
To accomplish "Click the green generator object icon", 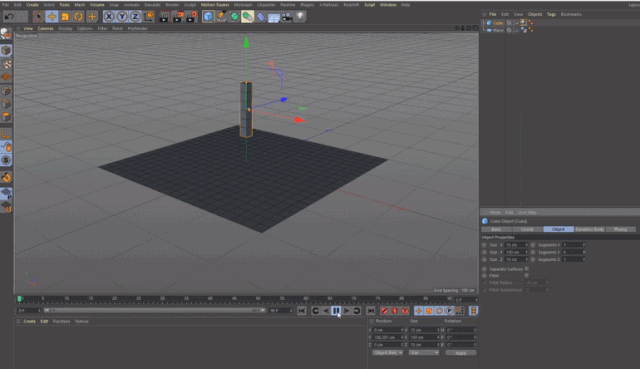I will coord(235,16).
